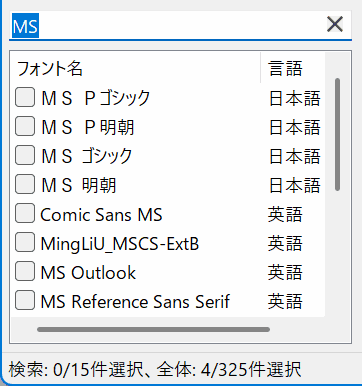The height and width of the screenshot is (386, 362).
Task: Select the ＭＳ ゴシック font name
Action: pyautogui.click(x=87, y=156)
